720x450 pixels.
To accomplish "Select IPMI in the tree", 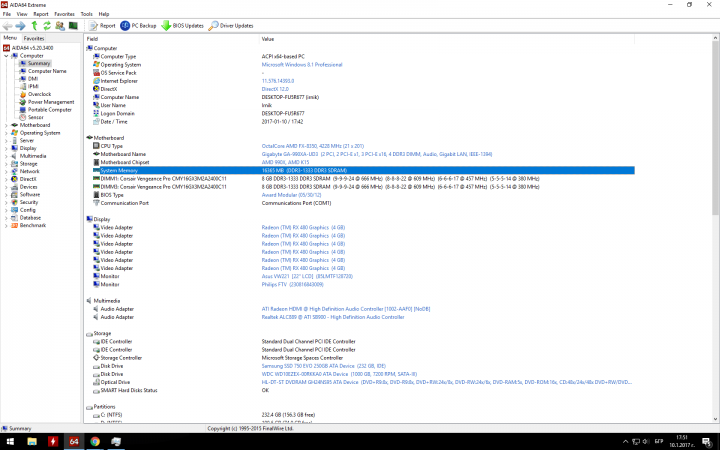I will [33, 86].
